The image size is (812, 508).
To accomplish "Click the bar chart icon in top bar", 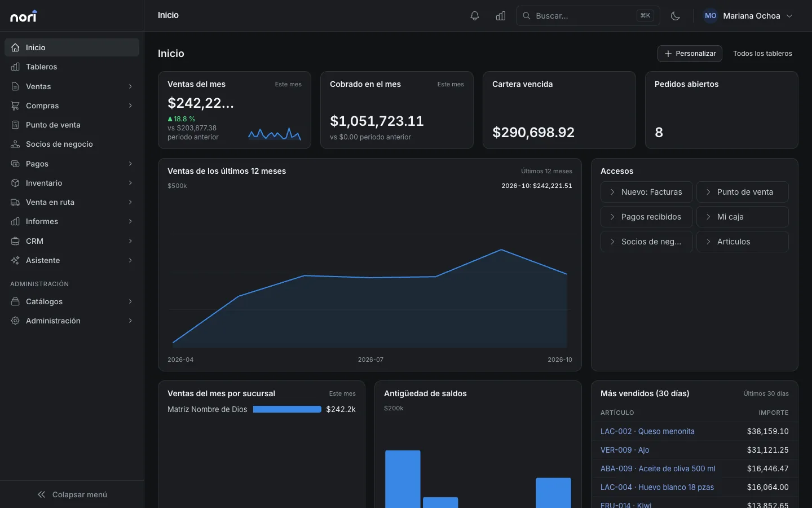I will [x=501, y=16].
